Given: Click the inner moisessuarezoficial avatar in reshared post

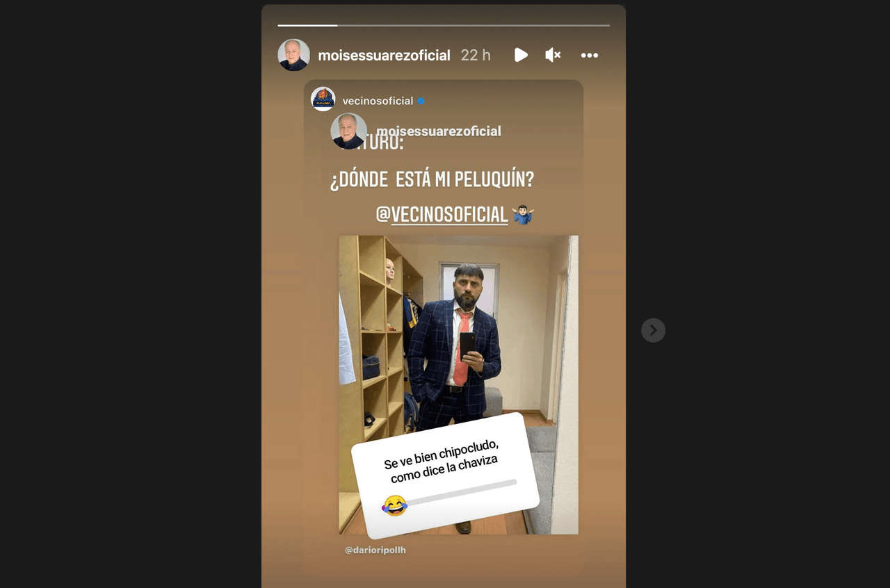Looking at the screenshot, I should tap(349, 131).
